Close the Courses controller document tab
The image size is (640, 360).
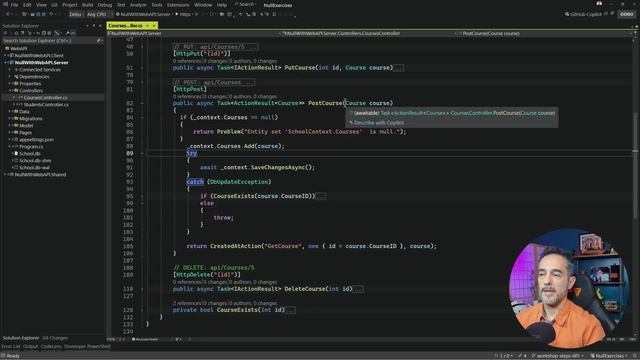(154, 26)
